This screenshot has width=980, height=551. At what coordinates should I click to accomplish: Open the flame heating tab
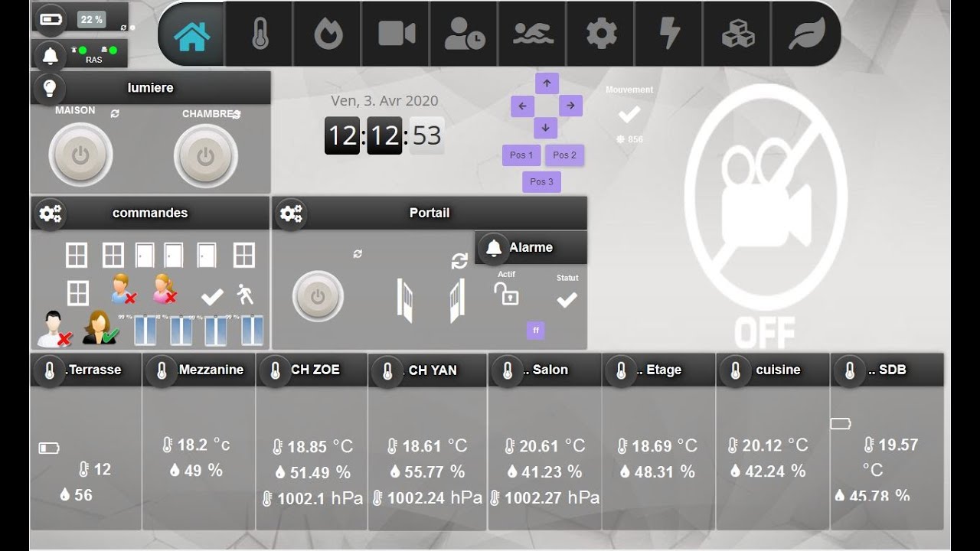(328, 34)
